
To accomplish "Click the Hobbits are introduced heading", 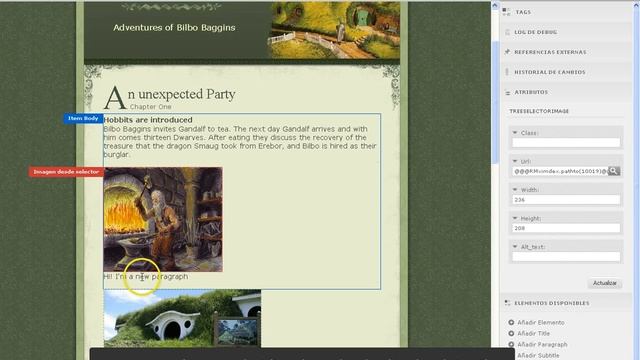I will coord(148,120).
